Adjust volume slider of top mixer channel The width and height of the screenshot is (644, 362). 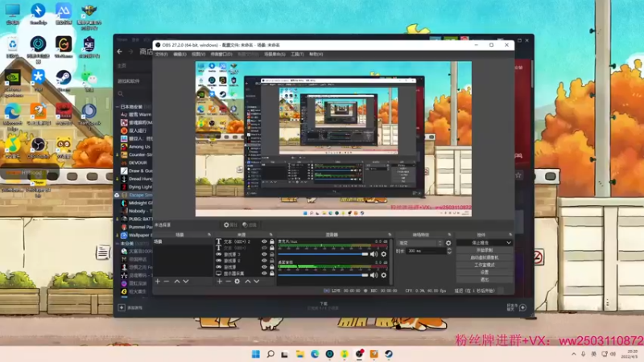click(x=324, y=254)
